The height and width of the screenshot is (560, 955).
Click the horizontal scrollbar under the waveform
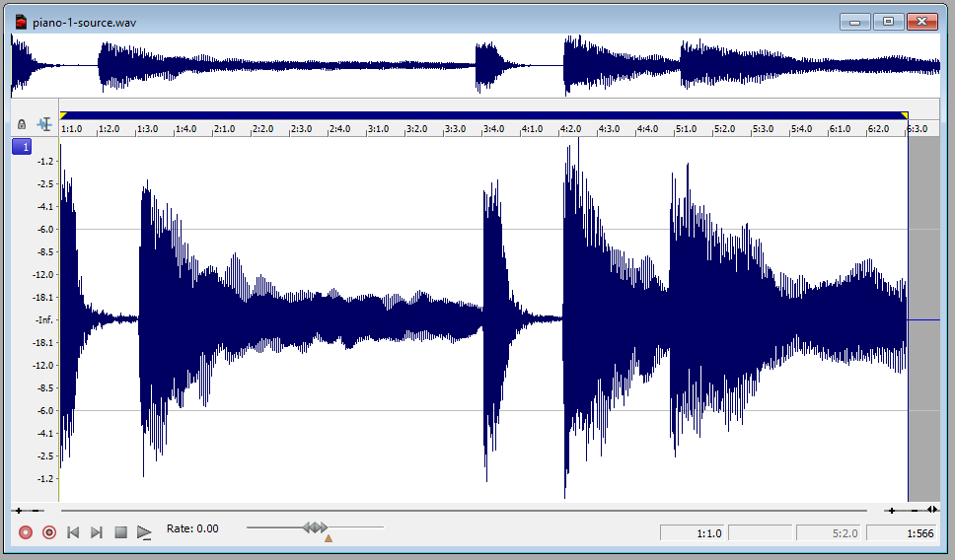[464, 511]
